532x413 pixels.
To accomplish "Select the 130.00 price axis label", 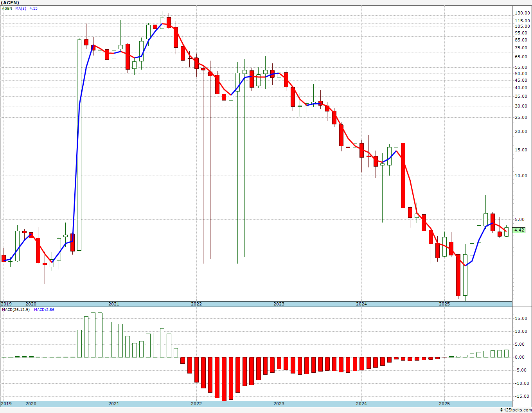I will [522, 13].
